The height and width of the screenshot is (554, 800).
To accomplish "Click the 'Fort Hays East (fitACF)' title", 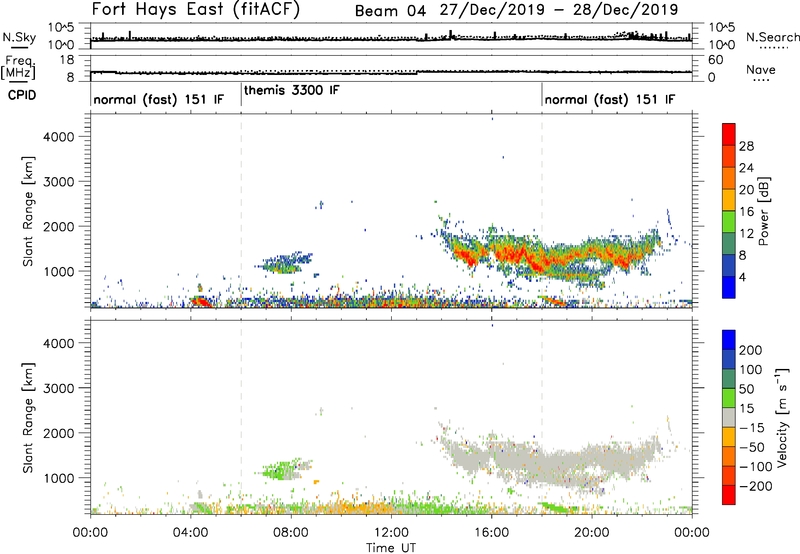I will tap(196, 10).
